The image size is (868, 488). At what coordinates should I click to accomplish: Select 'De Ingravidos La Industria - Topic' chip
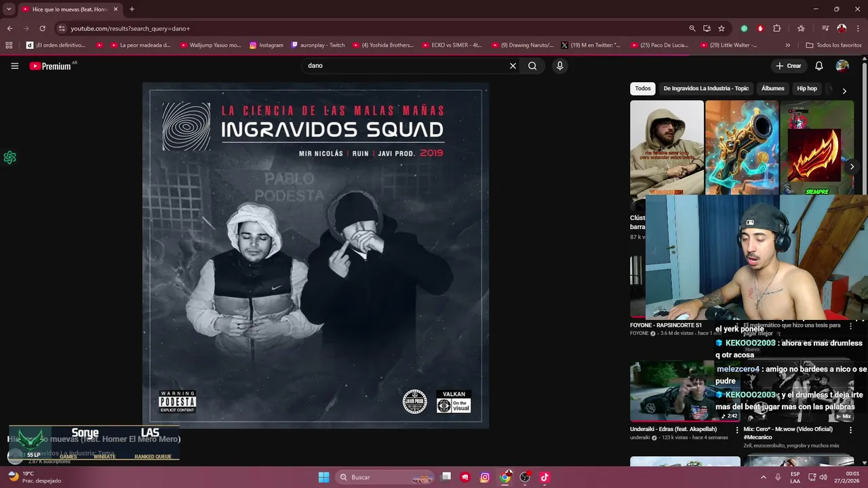tap(706, 88)
